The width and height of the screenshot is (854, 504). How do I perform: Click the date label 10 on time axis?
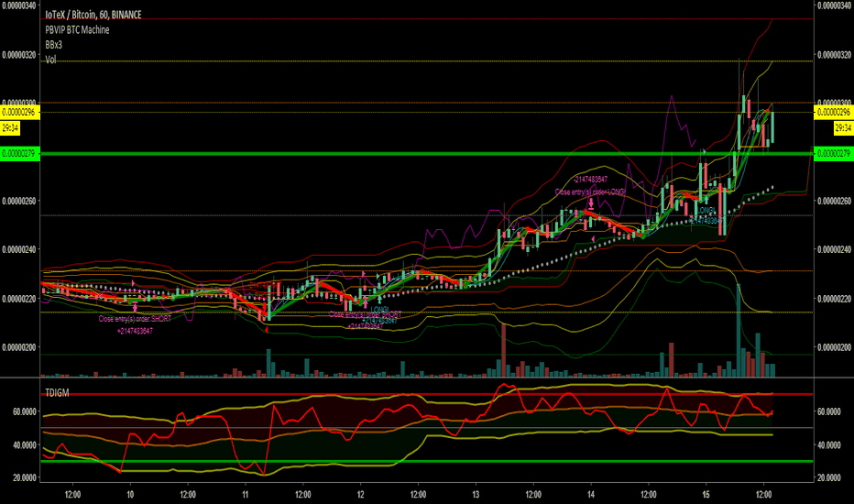tap(130, 495)
